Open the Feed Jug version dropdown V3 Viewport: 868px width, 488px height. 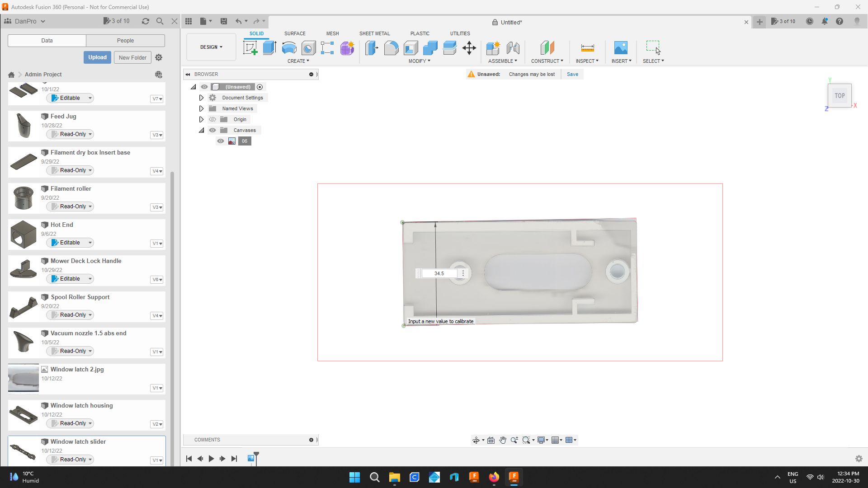tap(156, 135)
